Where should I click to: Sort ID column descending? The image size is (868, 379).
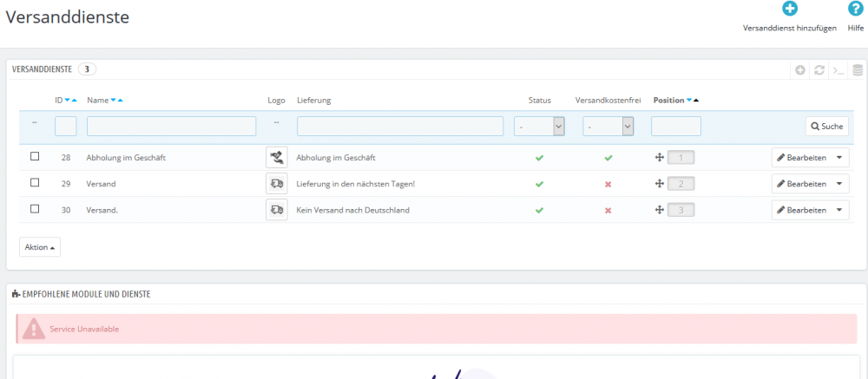point(68,101)
